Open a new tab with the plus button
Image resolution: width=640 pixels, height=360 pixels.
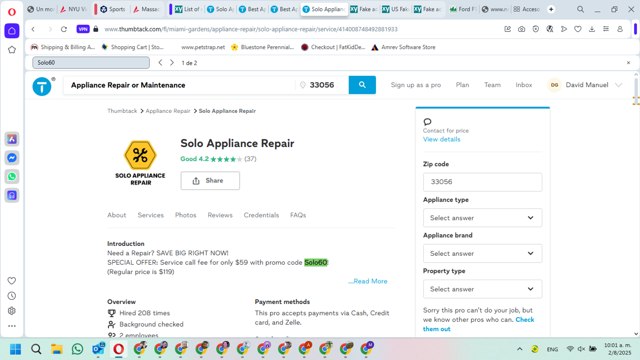click(551, 9)
